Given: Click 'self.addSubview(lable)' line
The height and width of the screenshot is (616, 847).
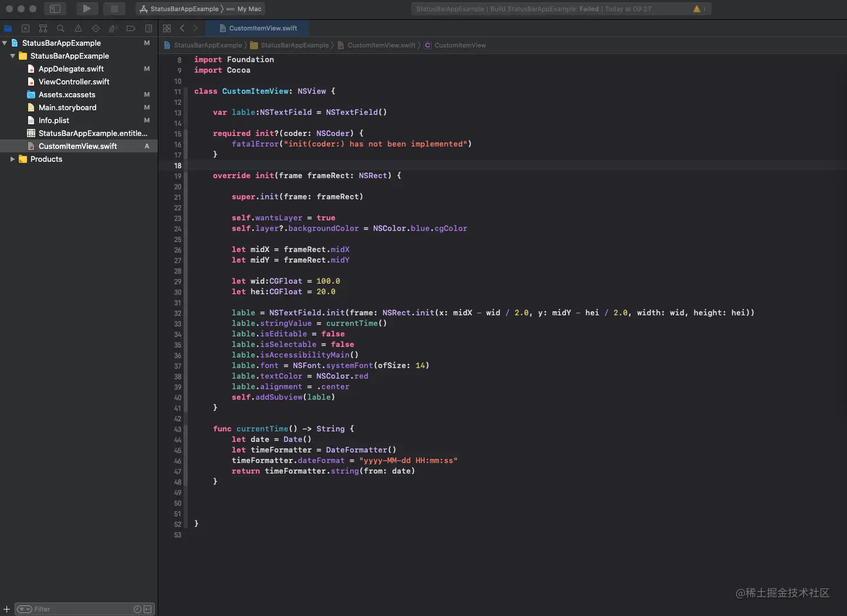Looking at the screenshot, I should 283,397.
